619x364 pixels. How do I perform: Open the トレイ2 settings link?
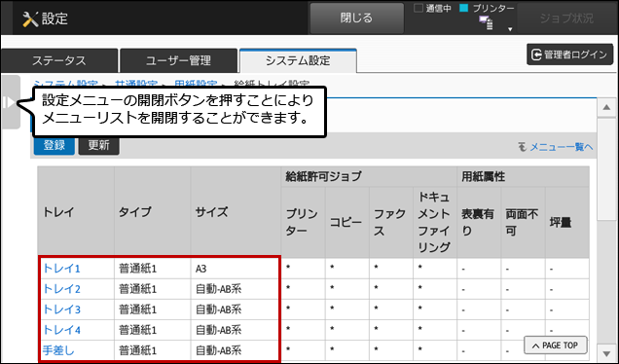[61, 289]
